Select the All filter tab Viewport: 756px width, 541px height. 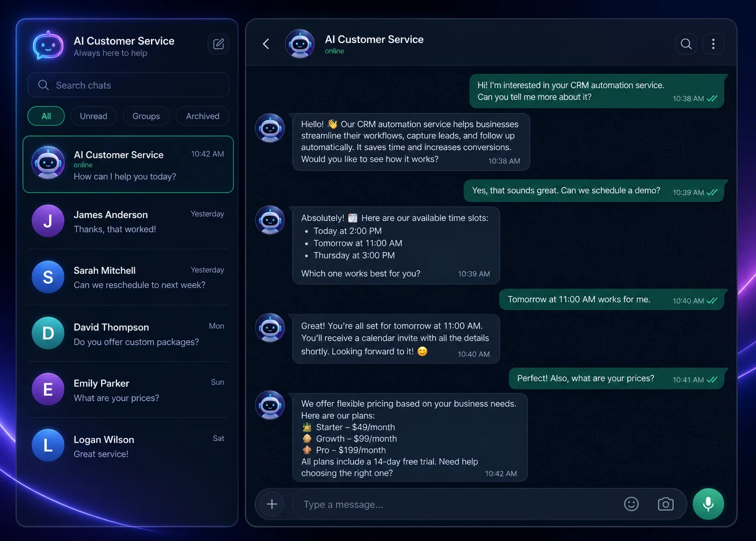pyautogui.click(x=46, y=116)
